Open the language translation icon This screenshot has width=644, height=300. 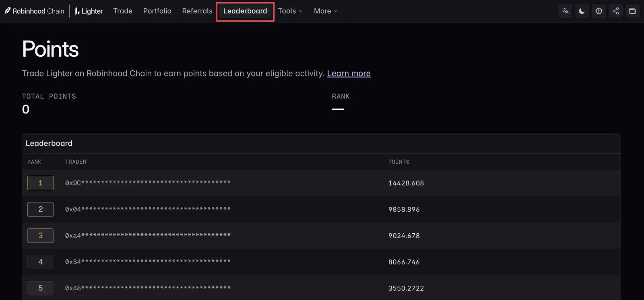566,11
